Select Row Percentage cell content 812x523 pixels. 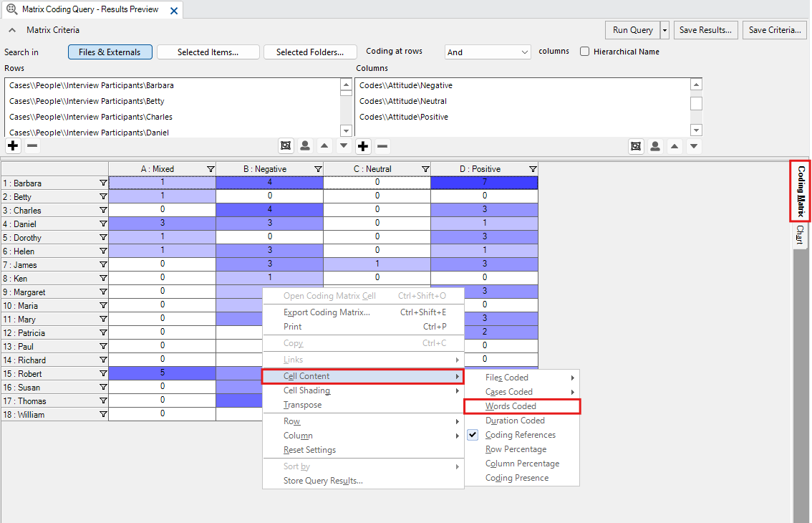(x=522, y=449)
